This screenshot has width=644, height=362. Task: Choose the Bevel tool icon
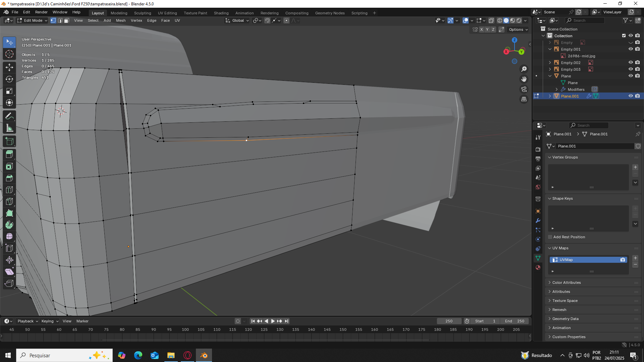coord(9,178)
